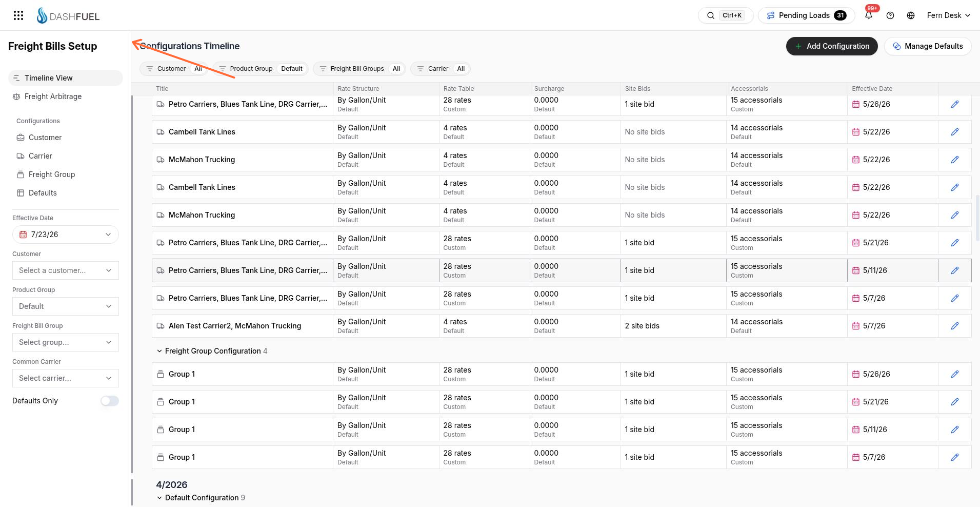Open the help question mark icon
This screenshot has width=980, height=507.
coord(890,15)
